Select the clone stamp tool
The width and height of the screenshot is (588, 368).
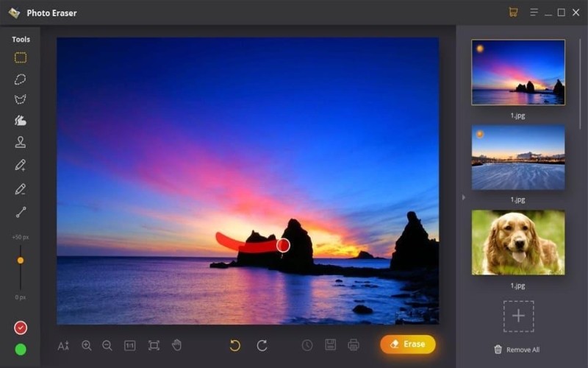click(x=21, y=142)
